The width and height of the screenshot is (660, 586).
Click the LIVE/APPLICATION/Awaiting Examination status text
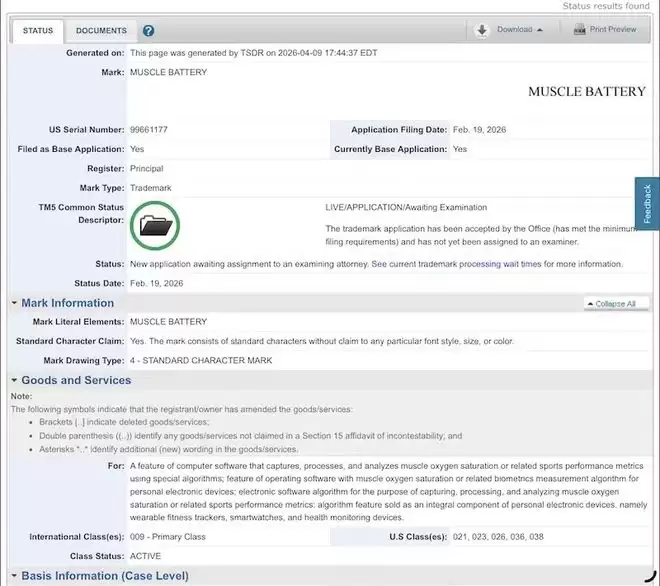tap(406, 207)
